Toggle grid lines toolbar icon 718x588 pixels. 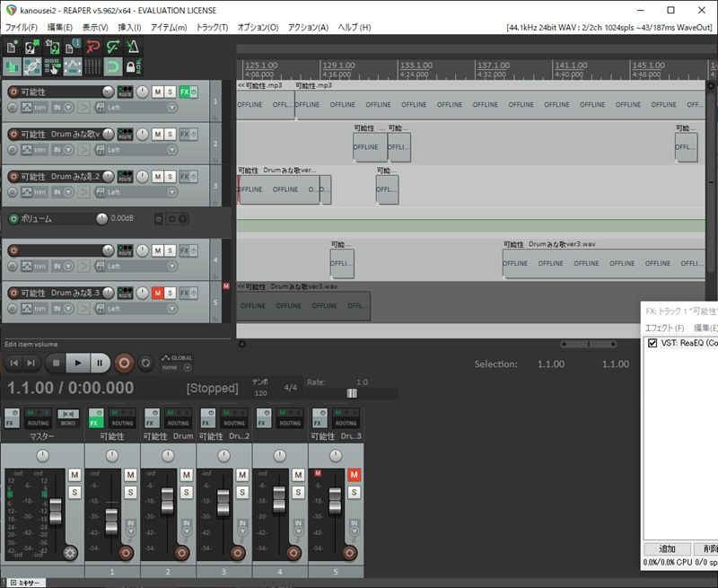coord(92,66)
